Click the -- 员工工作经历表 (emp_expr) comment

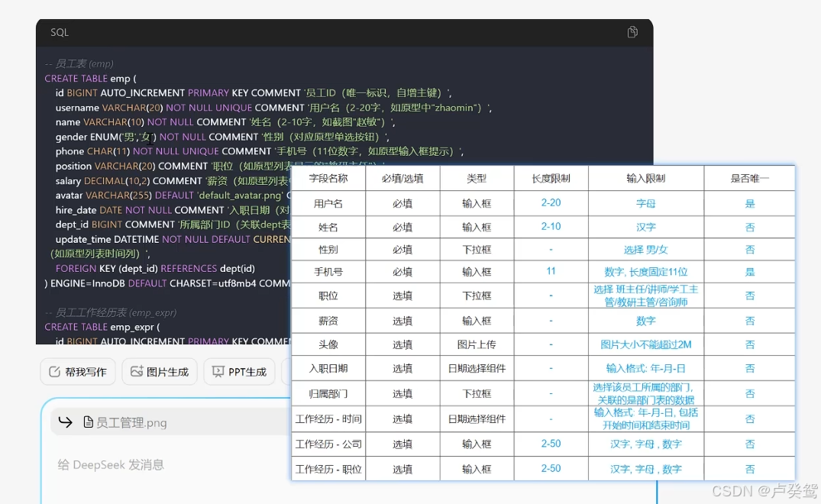[111, 312]
